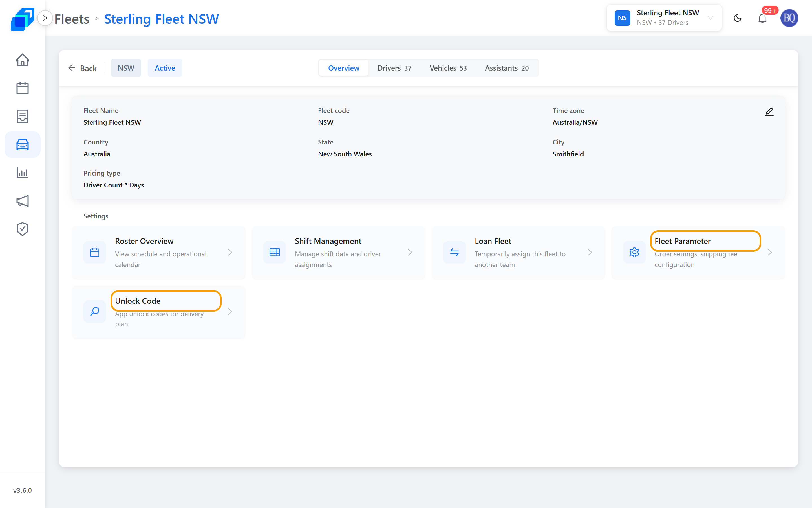Click the Loan Fleet swap arrows icon
The image size is (812, 508).
point(454,252)
